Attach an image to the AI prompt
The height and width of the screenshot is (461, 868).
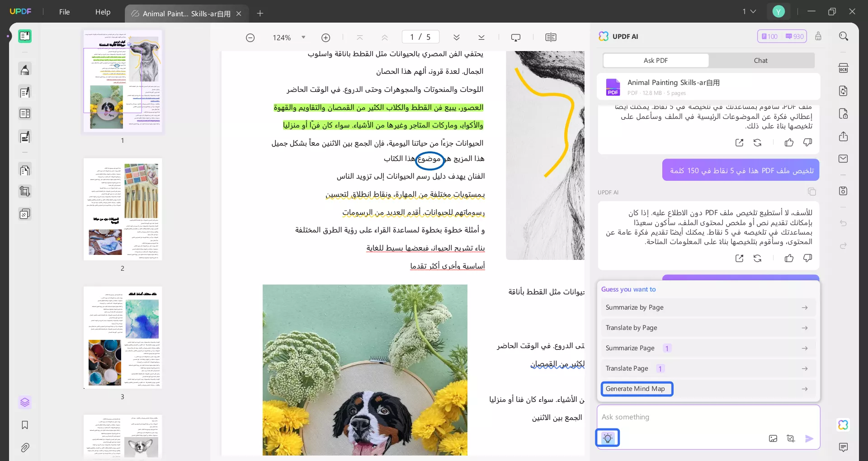click(x=773, y=438)
